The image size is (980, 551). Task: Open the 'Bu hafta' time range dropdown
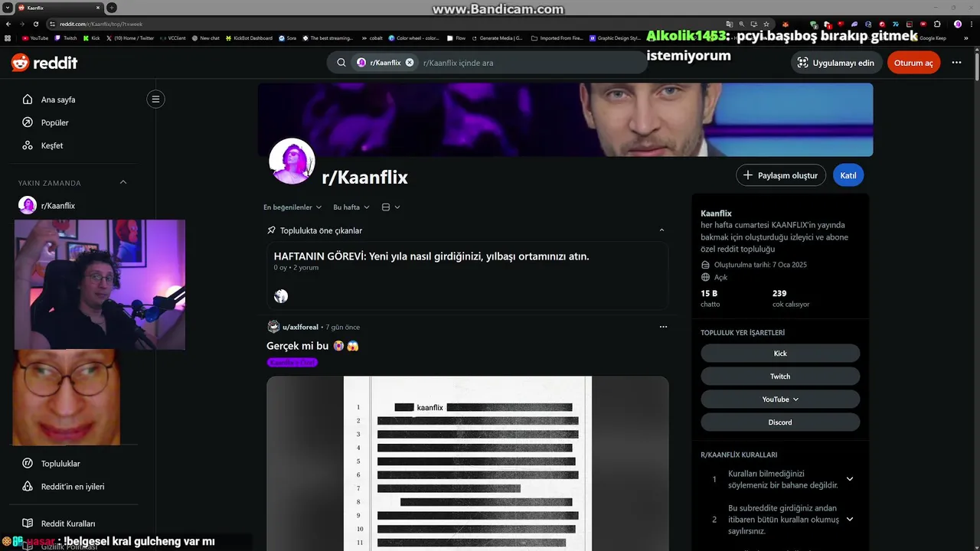coord(351,207)
